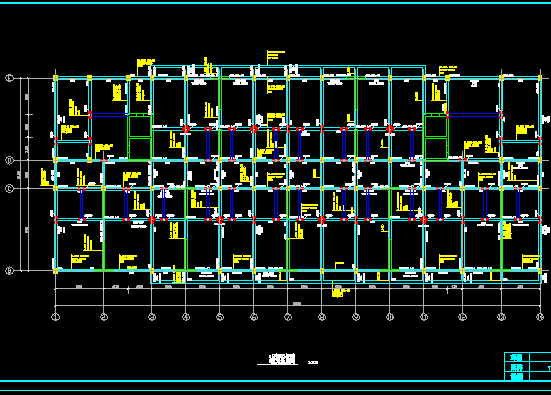The width and height of the screenshot is (551, 395).
Task: Select grid axis bubble 8 at bottom
Action: [x=322, y=317]
